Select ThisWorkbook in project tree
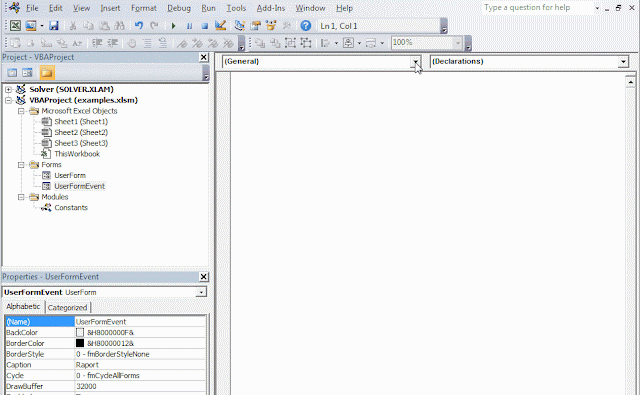Viewport: 640px width, 395px height. (x=77, y=154)
